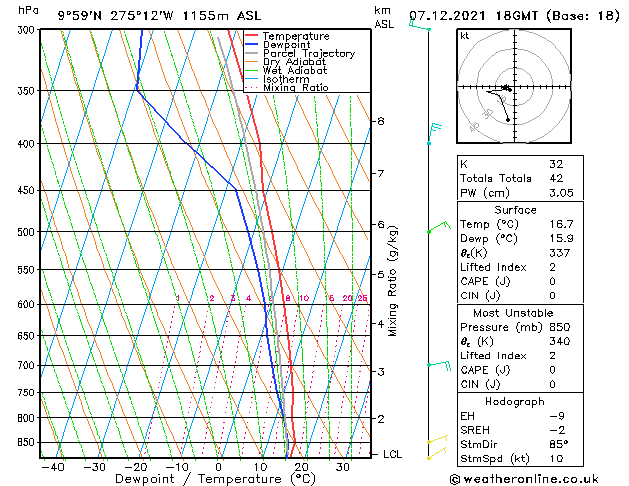This screenshot has width=629, height=486.
Task: Click the 'Surface' section heading
Action: (515, 210)
